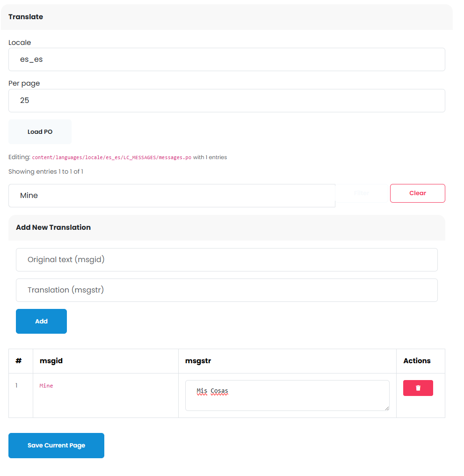Click the Per page input field
The height and width of the screenshot is (476, 464).
point(227,101)
